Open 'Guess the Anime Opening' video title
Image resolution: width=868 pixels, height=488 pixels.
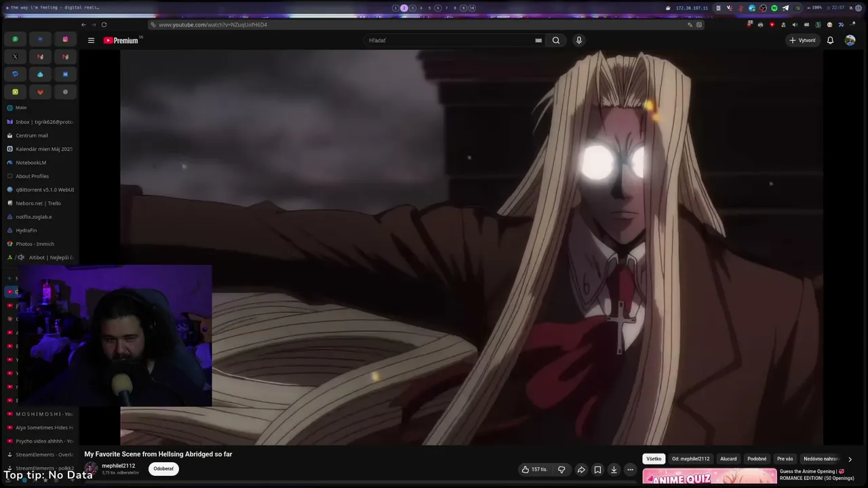817,474
